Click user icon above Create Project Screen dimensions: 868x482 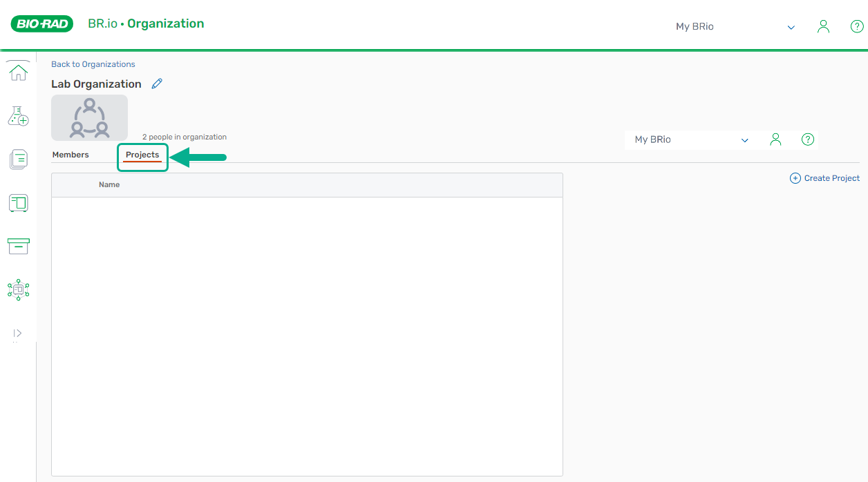(x=775, y=139)
